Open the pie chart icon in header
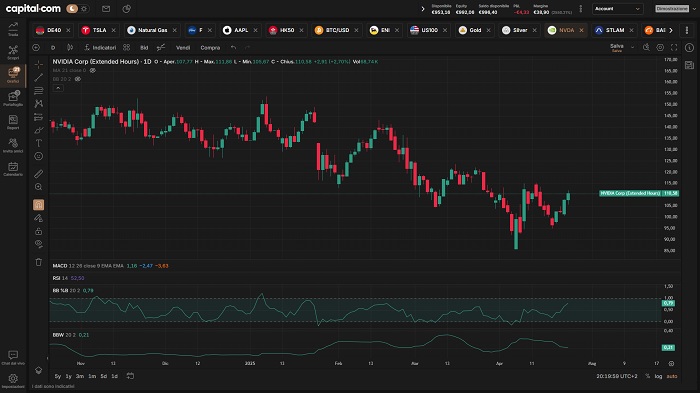 point(127,8)
